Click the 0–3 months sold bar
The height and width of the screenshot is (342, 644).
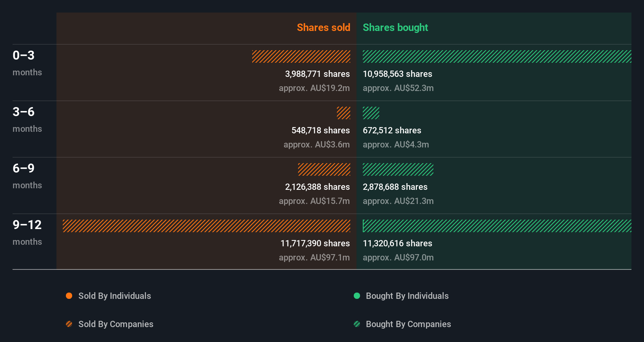click(x=301, y=56)
